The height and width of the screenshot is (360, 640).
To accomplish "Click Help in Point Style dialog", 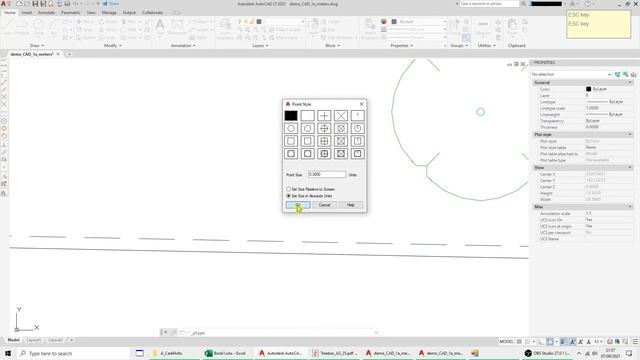I will (351, 205).
